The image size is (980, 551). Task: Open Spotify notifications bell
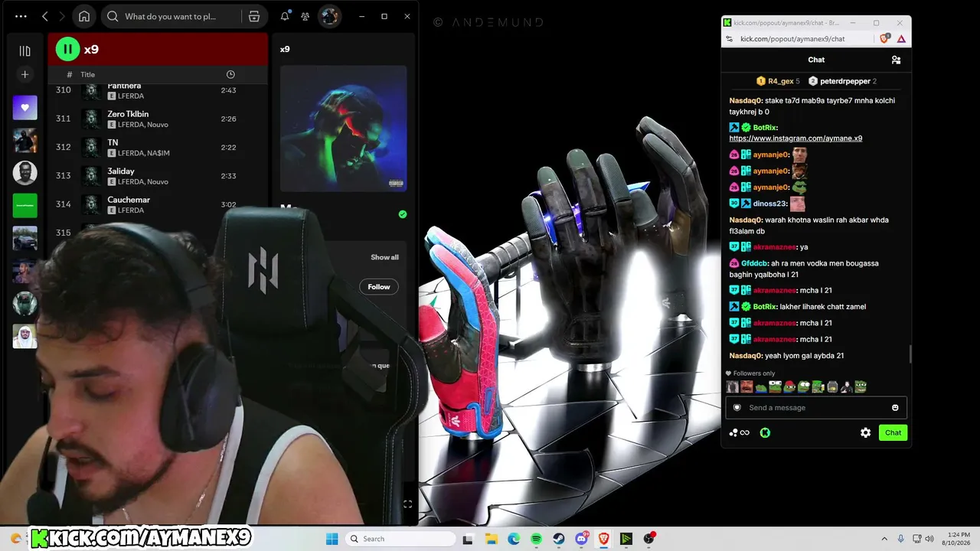[x=285, y=16]
